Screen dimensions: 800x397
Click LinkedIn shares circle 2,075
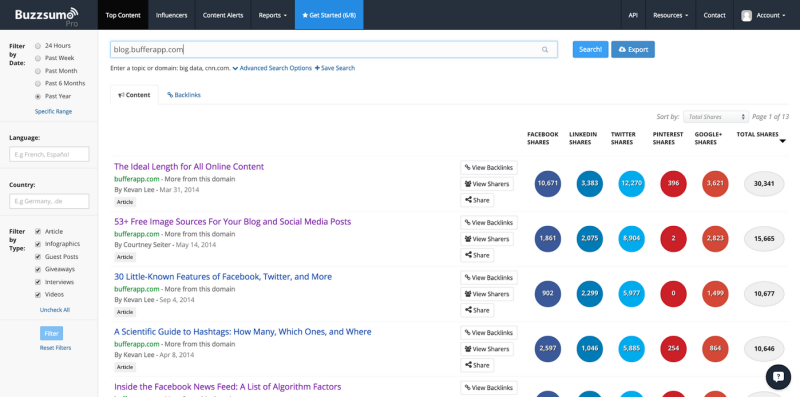click(589, 239)
